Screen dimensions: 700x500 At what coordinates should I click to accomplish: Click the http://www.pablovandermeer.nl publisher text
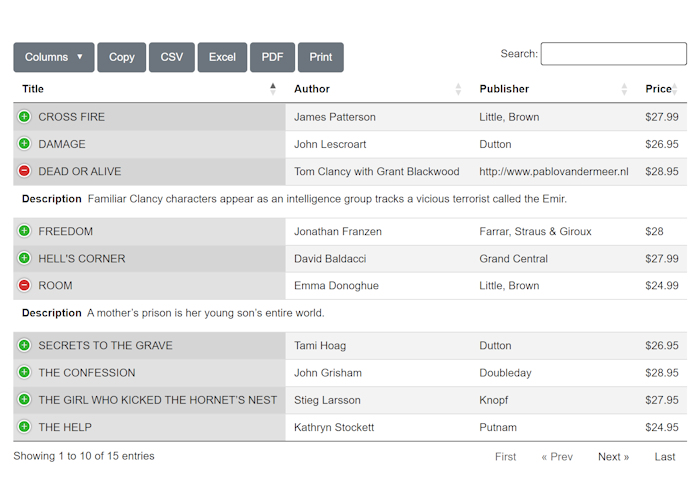554,171
